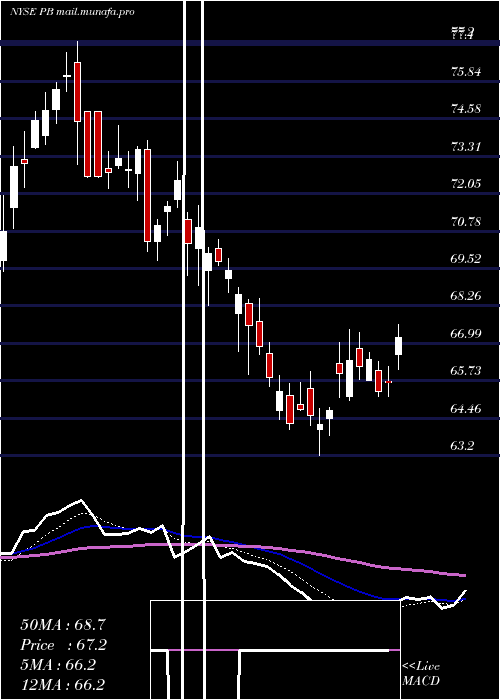Select the 64.46 price axis label
Viewport: 500px width, 700px height.
[x=466, y=408]
